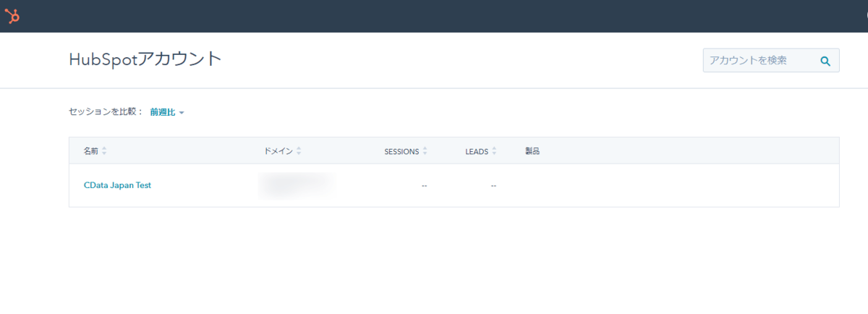Click the セッションを比較 label

pyautogui.click(x=106, y=112)
